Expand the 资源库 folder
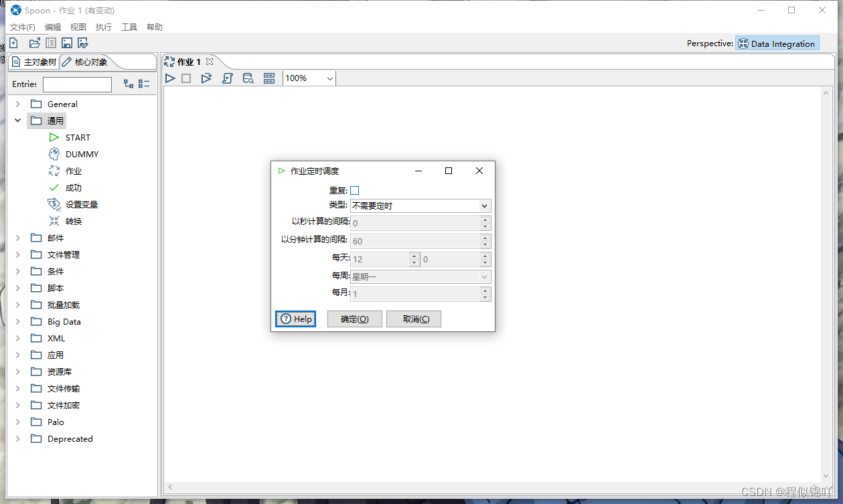This screenshot has width=843, height=504. click(18, 371)
